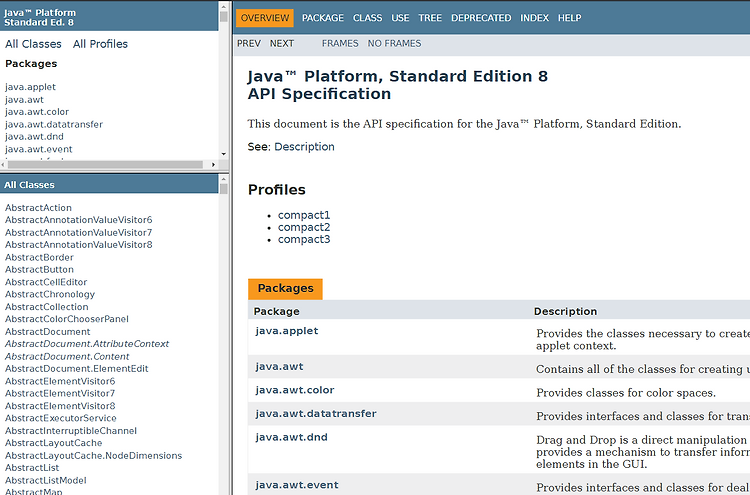Open the AbstractLayoutCache class
Image resolution: width=750 pixels, height=495 pixels.
click(x=54, y=443)
